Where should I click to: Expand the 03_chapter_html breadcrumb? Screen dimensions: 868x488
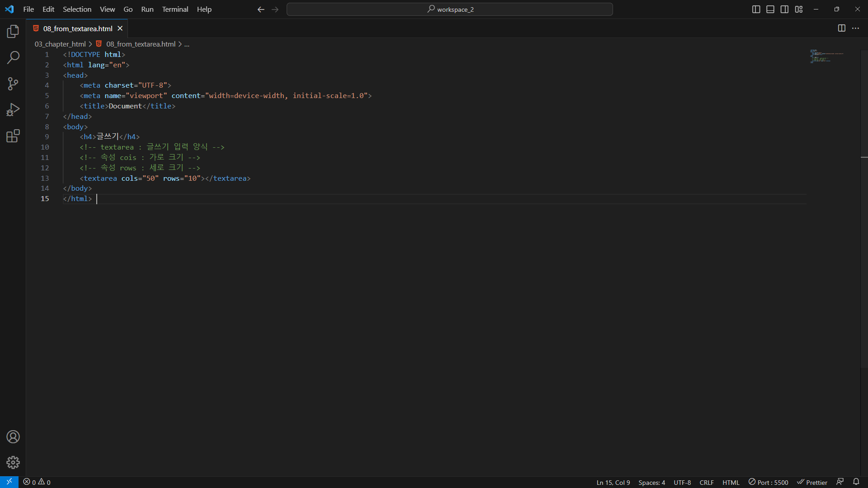(x=60, y=44)
